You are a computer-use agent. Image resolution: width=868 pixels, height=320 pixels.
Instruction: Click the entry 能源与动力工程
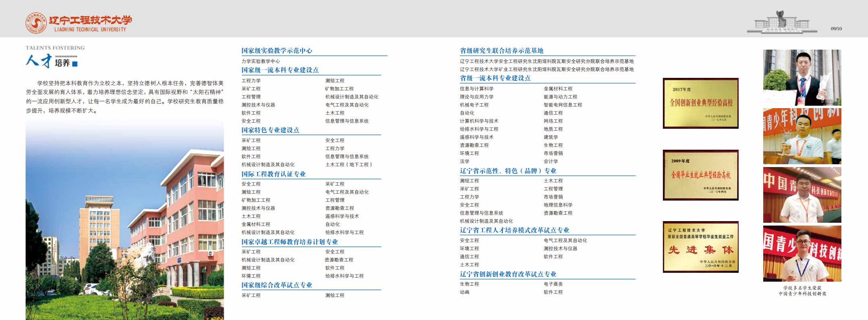click(x=561, y=97)
